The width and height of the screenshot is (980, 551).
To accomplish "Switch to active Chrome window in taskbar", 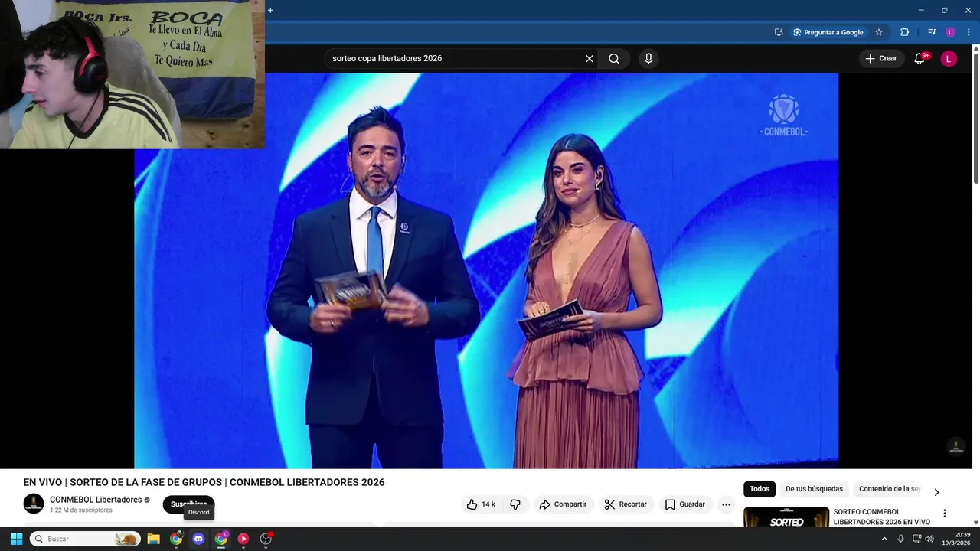I will click(x=221, y=539).
